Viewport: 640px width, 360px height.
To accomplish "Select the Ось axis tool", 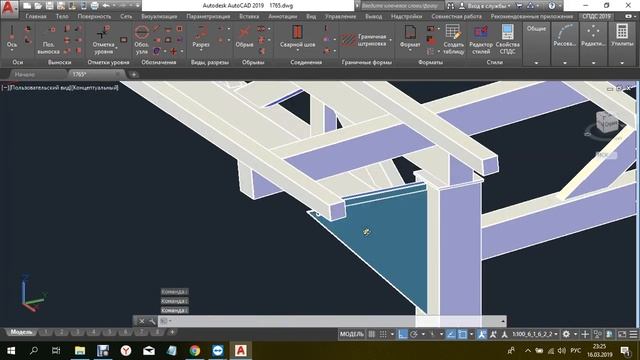I will [12, 38].
